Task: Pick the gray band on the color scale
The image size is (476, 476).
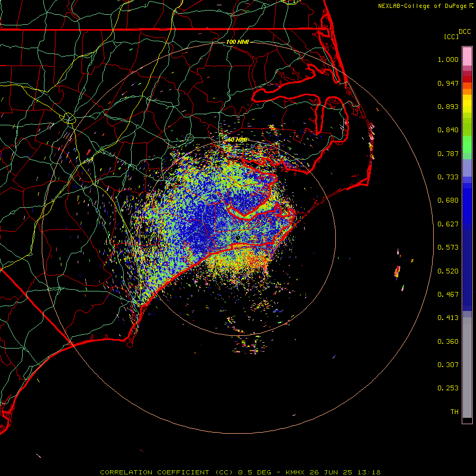Action: coord(467,368)
